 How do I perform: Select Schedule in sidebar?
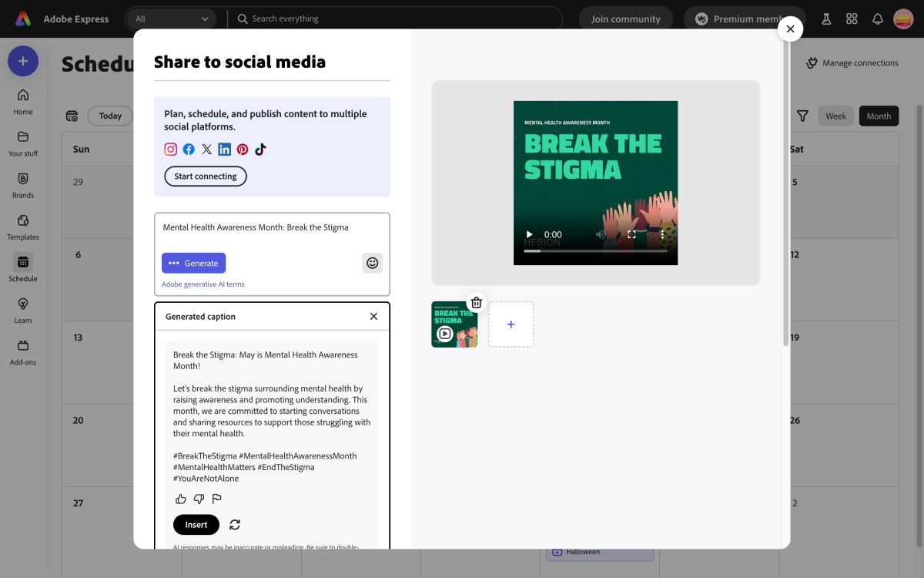[x=23, y=268]
